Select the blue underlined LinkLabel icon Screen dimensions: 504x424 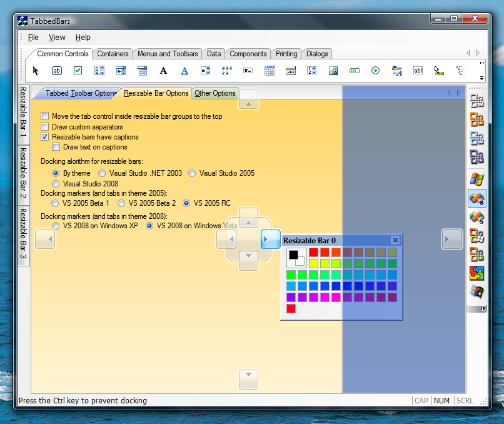pos(184,71)
